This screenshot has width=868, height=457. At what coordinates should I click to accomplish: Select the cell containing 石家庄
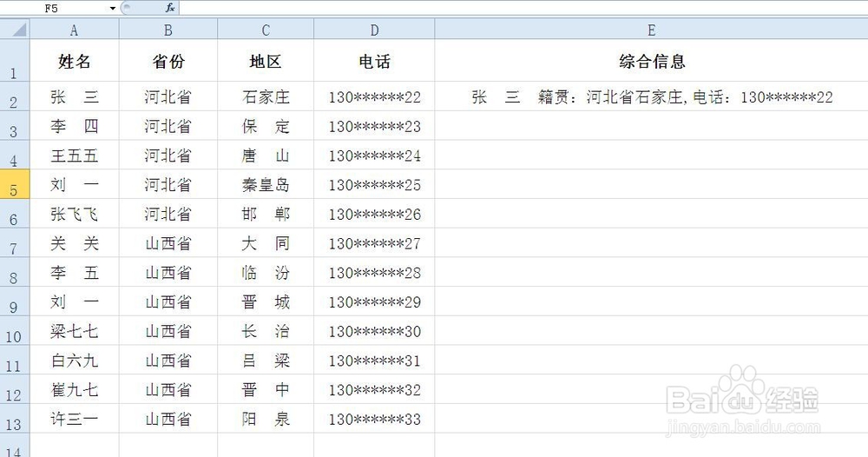pyautogui.click(x=266, y=96)
